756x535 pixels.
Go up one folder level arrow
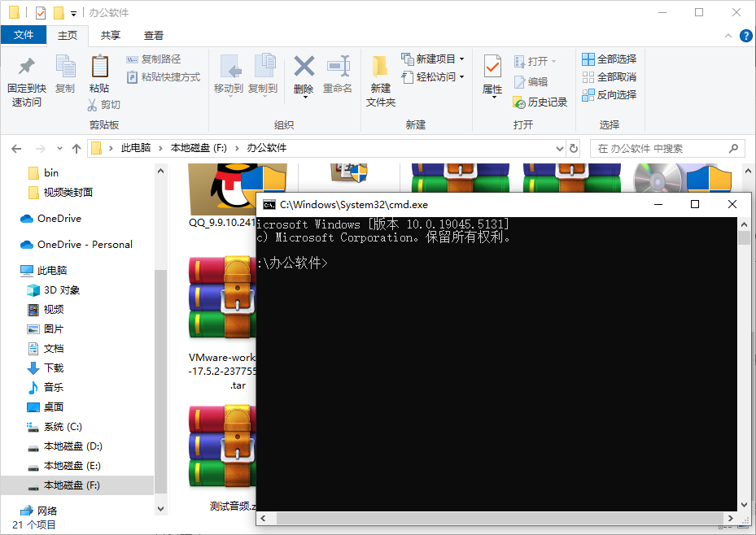pos(76,149)
